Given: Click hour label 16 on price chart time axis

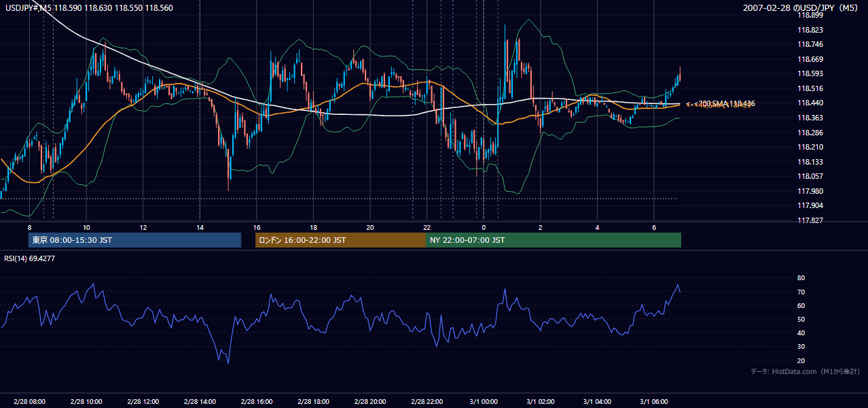Looking at the screenshot, I should [x=257, y=227].
